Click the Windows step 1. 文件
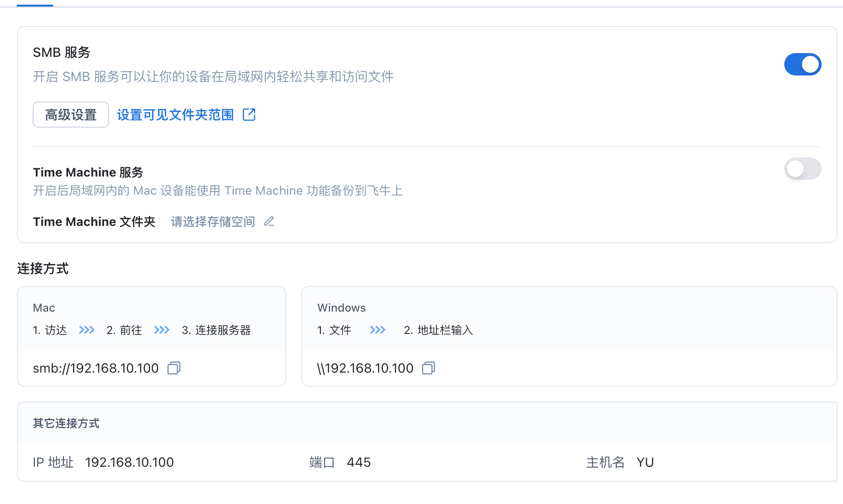843x504 pixels. (x=334, y=330)
